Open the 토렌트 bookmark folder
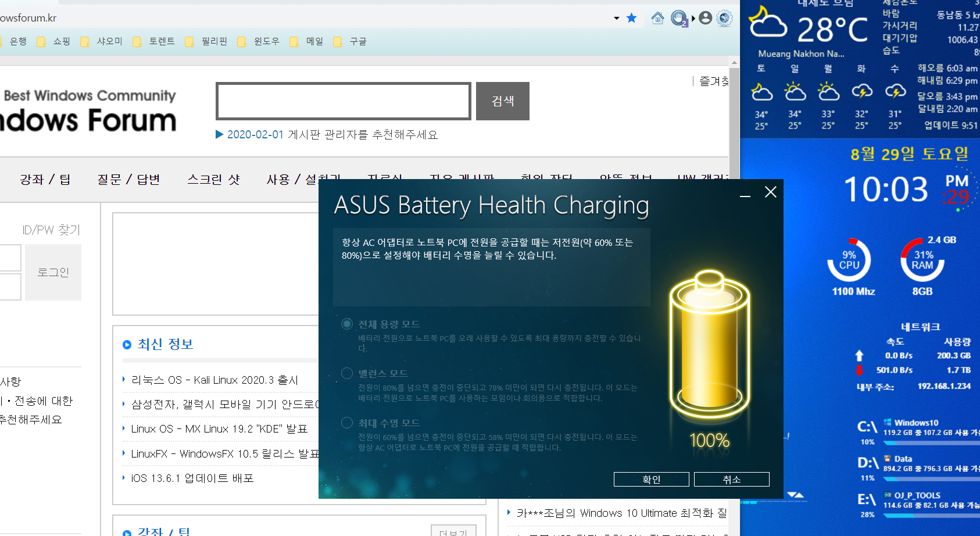 coord(154,41)
